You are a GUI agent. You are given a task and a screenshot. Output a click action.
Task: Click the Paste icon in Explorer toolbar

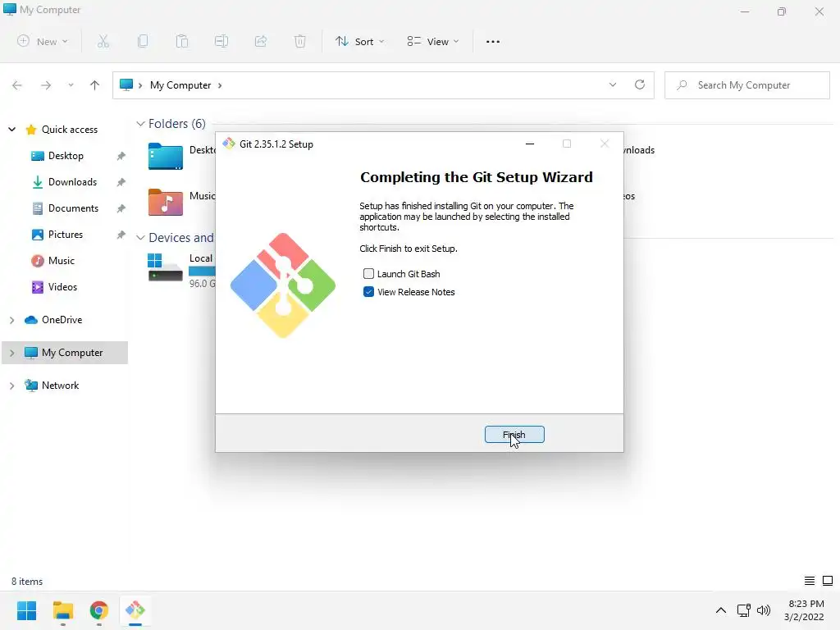[x=182, y=41]
